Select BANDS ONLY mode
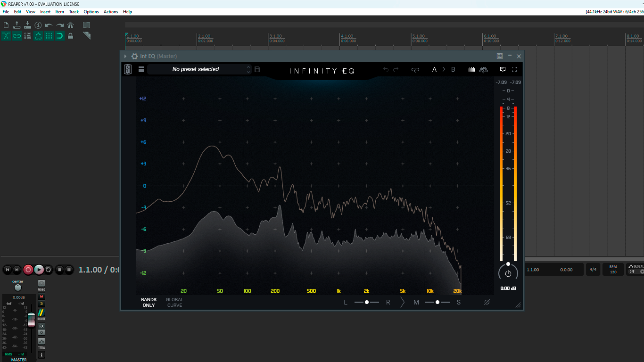Viewport: 644px width, 362px height. click(149, 303)
